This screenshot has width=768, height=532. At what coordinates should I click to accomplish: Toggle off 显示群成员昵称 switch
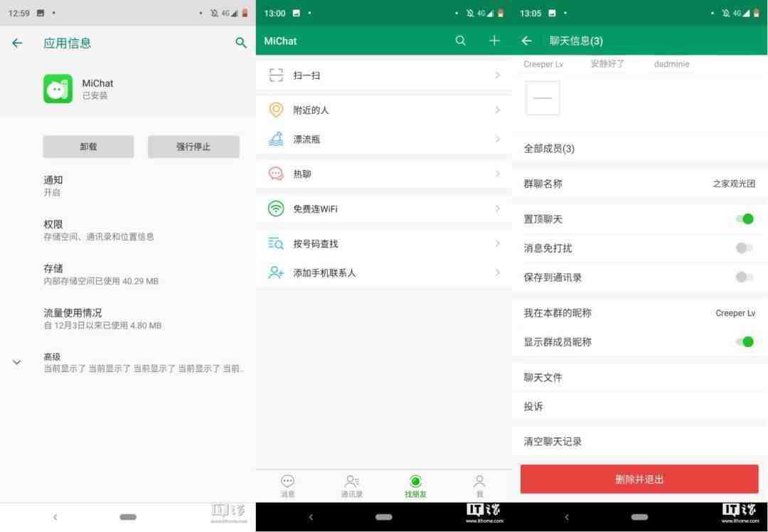coord(745,341)
